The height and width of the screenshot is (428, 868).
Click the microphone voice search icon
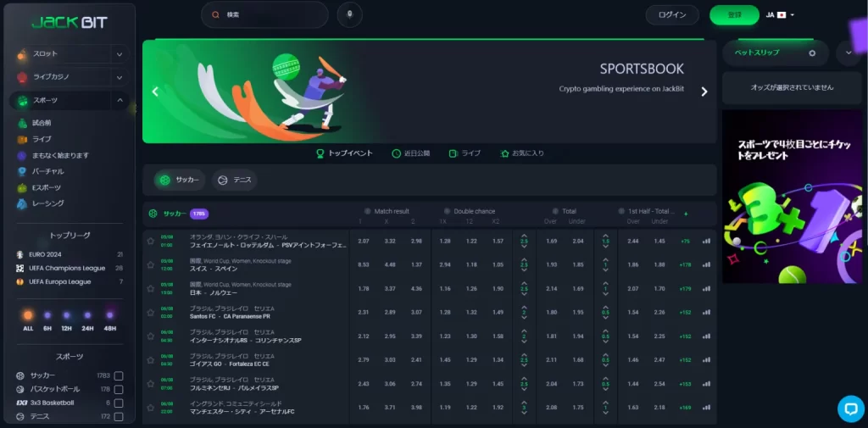click(x=349, y=14)
